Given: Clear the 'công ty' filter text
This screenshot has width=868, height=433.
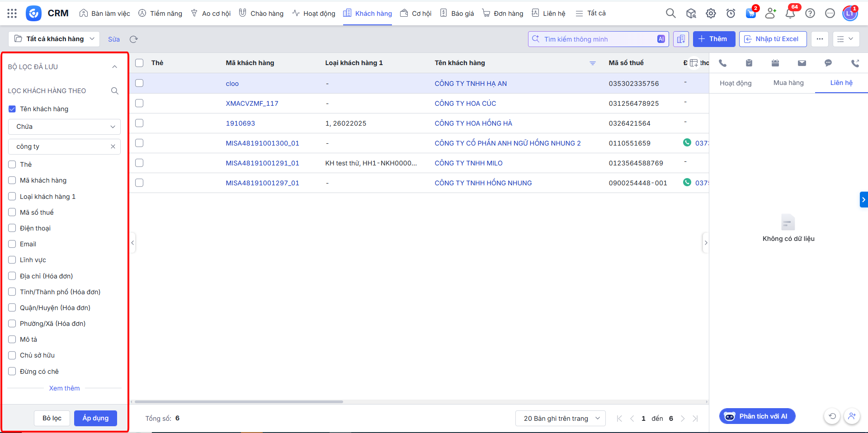Looking at the screenshot, I should [x=113, y=146].
